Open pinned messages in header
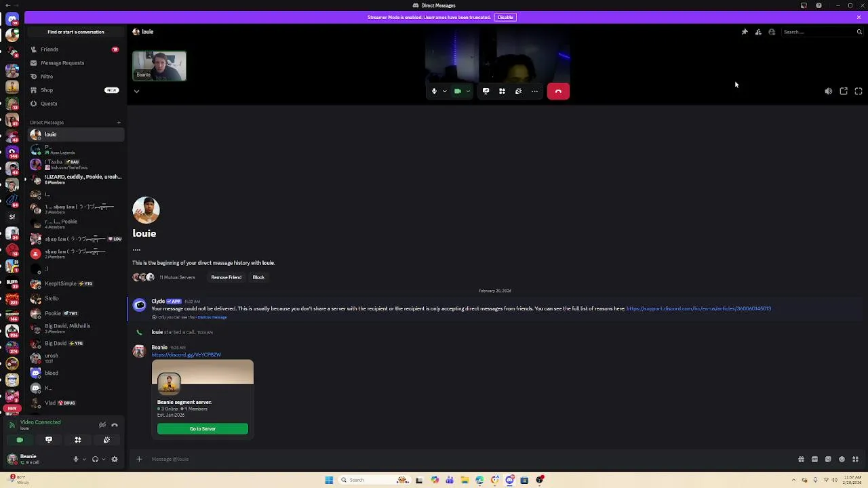This screenshot has height=488, width=868. pos(745,32)
